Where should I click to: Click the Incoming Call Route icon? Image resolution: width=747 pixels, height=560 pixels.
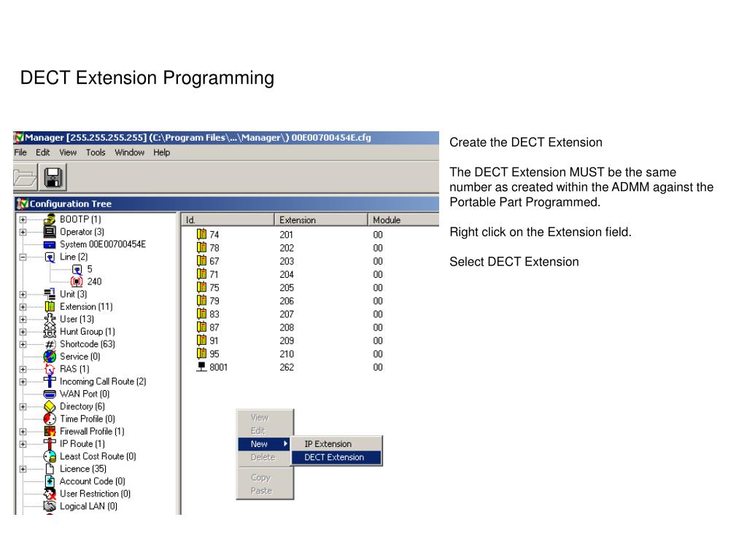(50, 381)
